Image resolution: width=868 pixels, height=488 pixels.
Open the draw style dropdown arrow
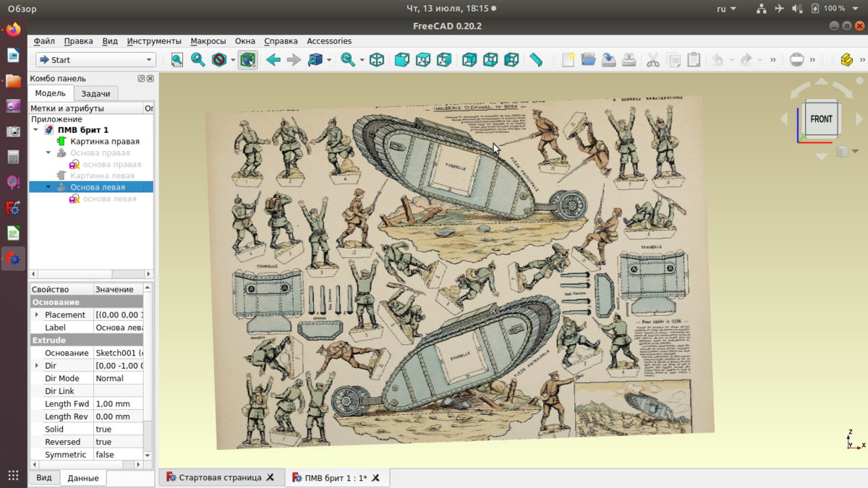click(x=233, y=60)
